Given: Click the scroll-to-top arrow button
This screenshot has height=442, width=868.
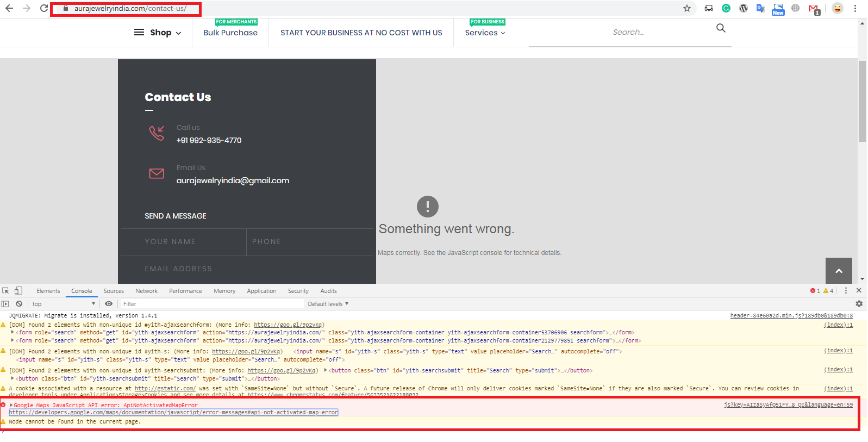Looking at the screenshot, I should pos(839,271).
